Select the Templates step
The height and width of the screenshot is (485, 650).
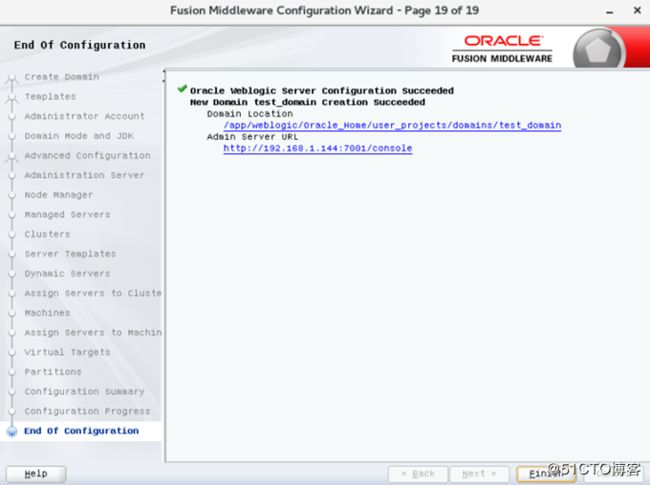(x=50, y=97)
